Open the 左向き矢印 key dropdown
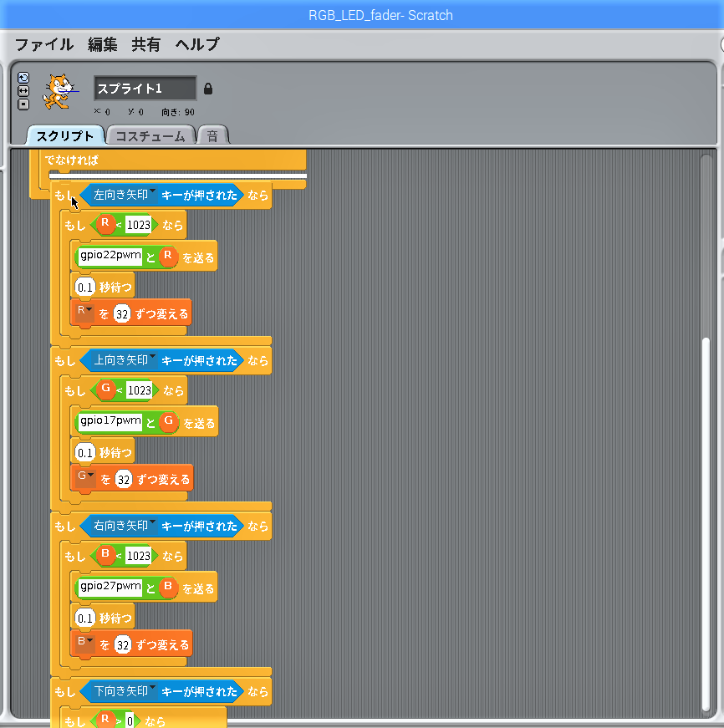 tap(125, 195)
